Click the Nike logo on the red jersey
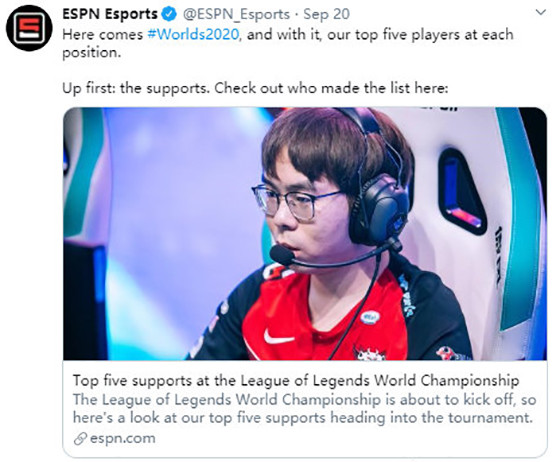This screenshot has width=560, height=462. [278, 337]
